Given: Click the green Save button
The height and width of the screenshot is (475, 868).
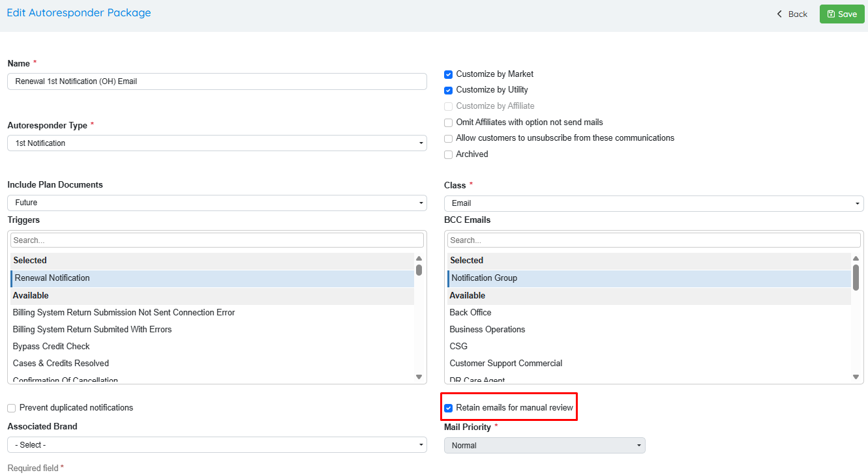Looking at the screenshot, I should [841, 14].
